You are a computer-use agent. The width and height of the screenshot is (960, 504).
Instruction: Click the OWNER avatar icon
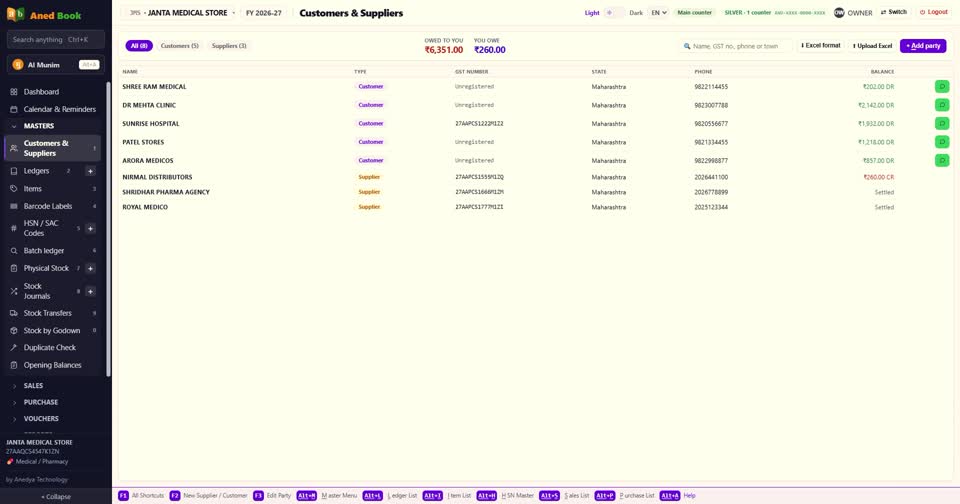(x=839, y=12)
